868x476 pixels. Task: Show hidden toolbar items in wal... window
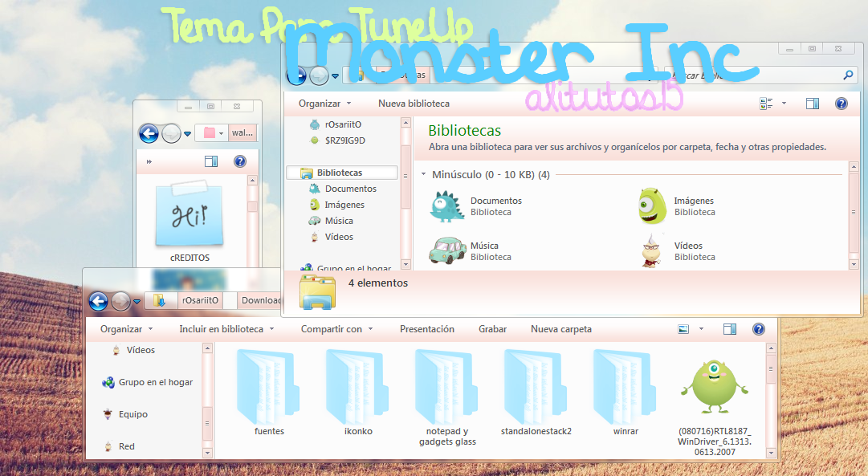(x=149, y=161)
